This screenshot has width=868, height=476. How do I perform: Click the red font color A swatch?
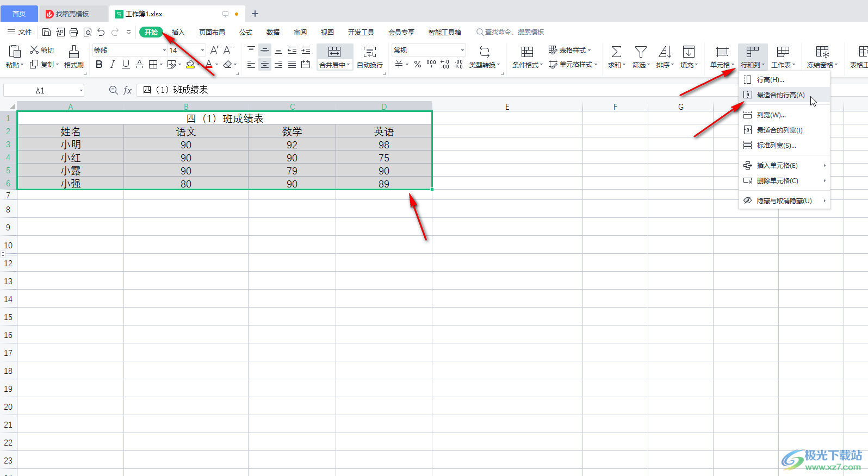click(x=209, y=64)
